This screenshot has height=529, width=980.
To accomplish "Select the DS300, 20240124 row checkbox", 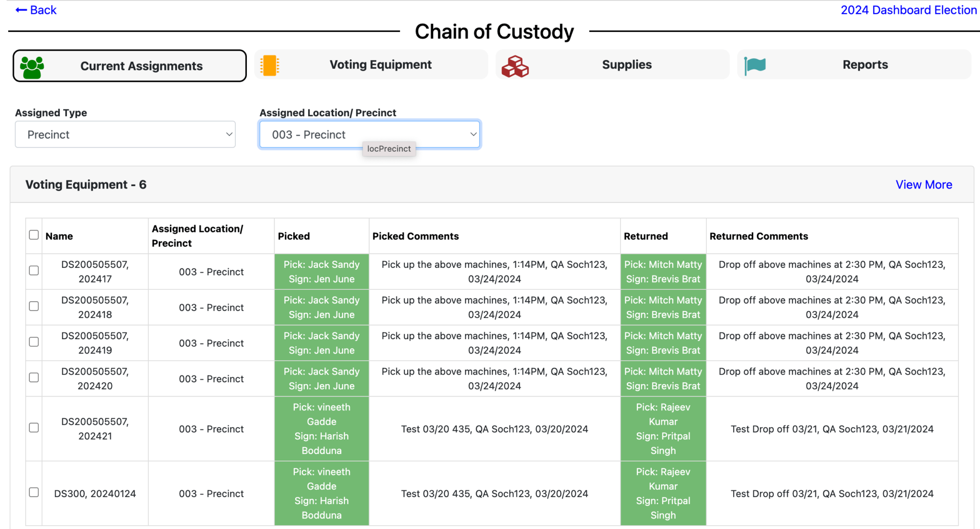I will [x=34, y=493].
